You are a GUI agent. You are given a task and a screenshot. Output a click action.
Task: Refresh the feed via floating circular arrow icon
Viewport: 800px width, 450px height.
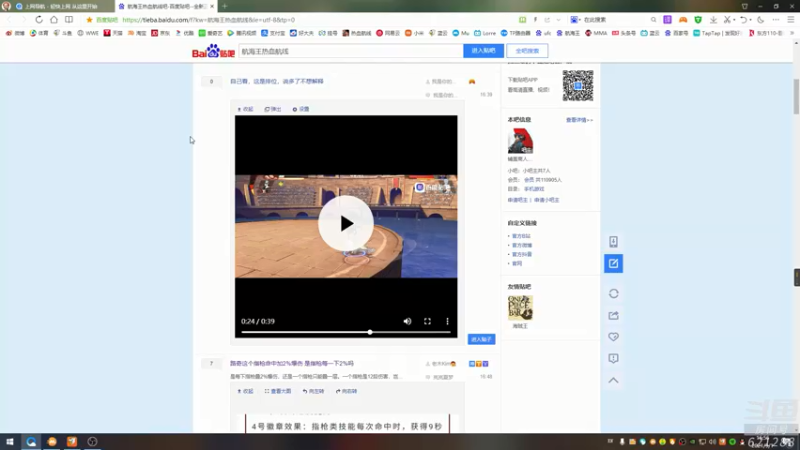pyautogui.click(x=613, y=294)
